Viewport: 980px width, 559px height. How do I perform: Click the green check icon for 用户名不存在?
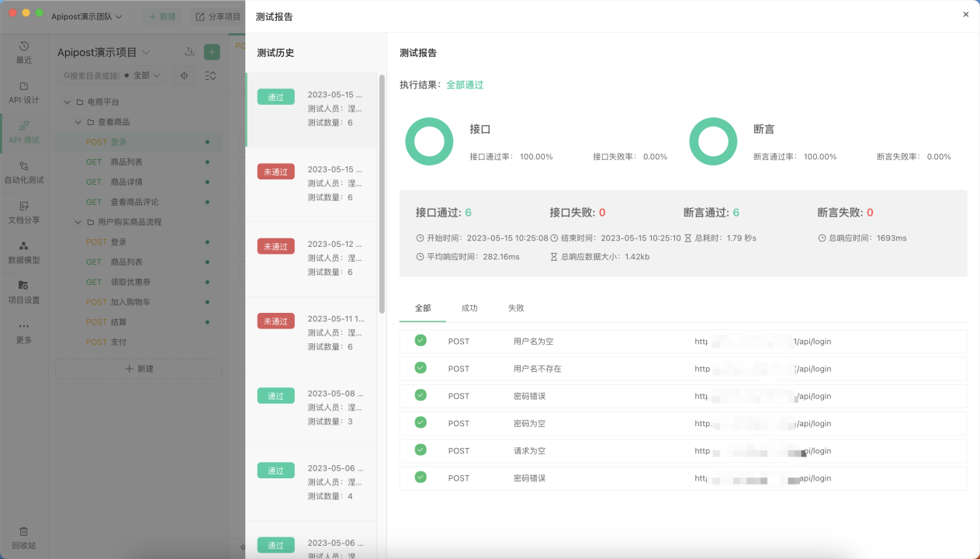coord(421,367)
